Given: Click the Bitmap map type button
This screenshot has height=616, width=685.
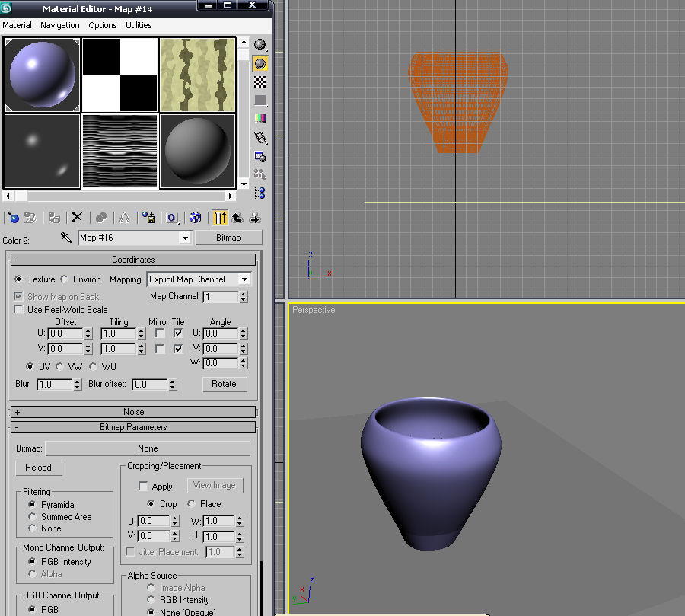Looking at the screenshot, I should tap(228, 238).
